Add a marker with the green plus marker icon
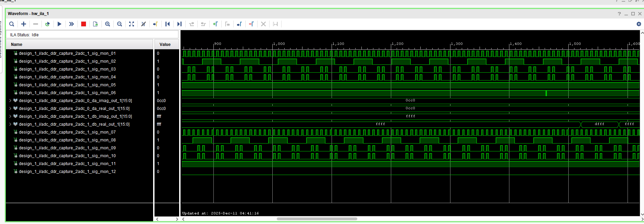644x224 pixels. point(215,24)
